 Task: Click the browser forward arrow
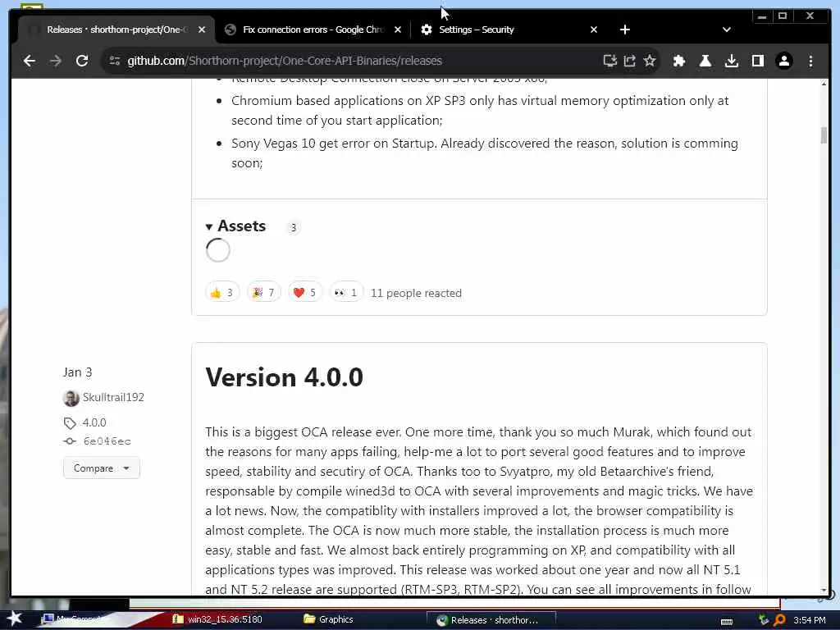pos(56,61)
